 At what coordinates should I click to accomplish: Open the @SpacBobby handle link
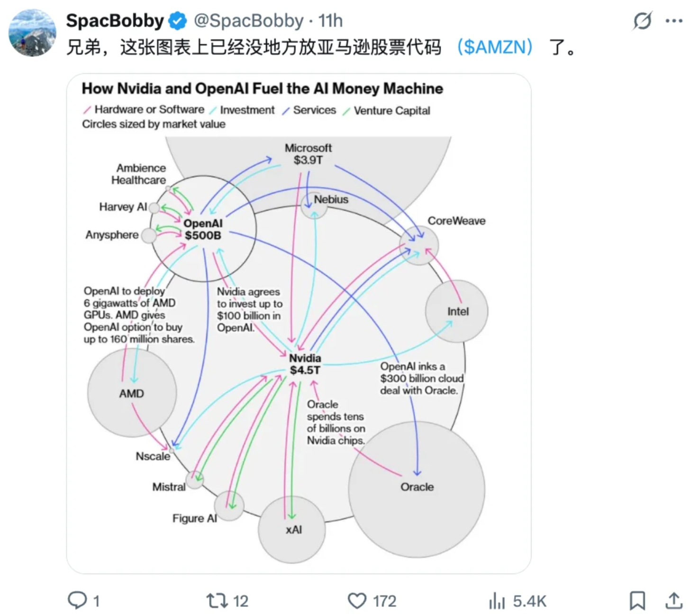coord(248,21)
